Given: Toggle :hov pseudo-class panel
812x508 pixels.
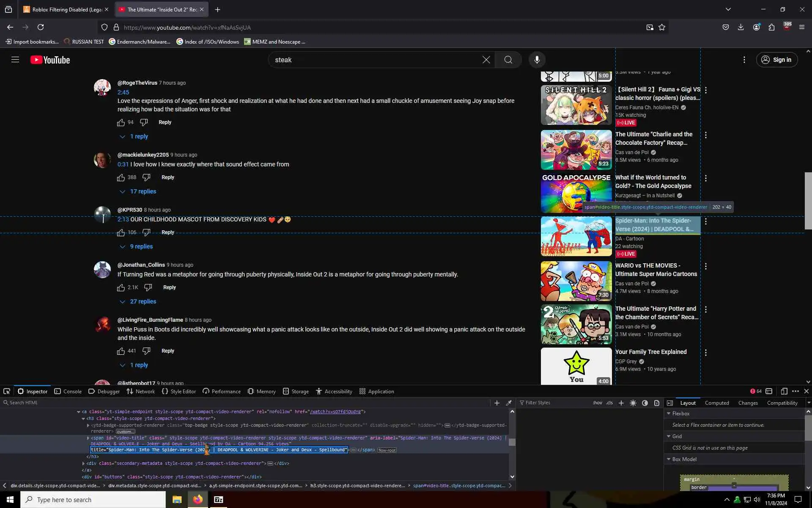Looking at the screenshot, I should (x=597, y=403).
